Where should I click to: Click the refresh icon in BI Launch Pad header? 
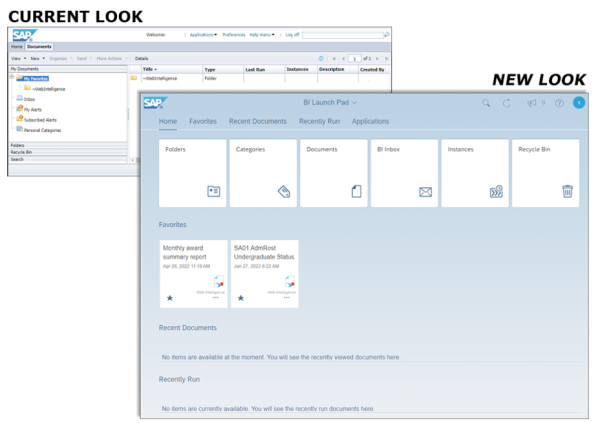[506, 103]
